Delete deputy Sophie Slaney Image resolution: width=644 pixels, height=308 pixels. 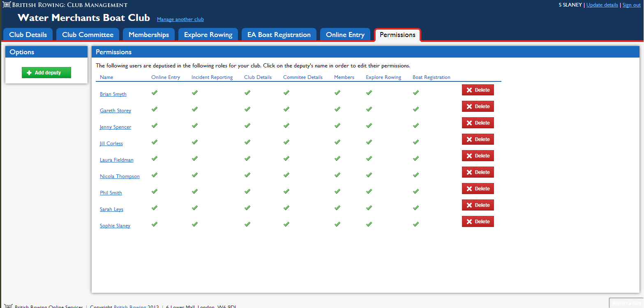478,222
